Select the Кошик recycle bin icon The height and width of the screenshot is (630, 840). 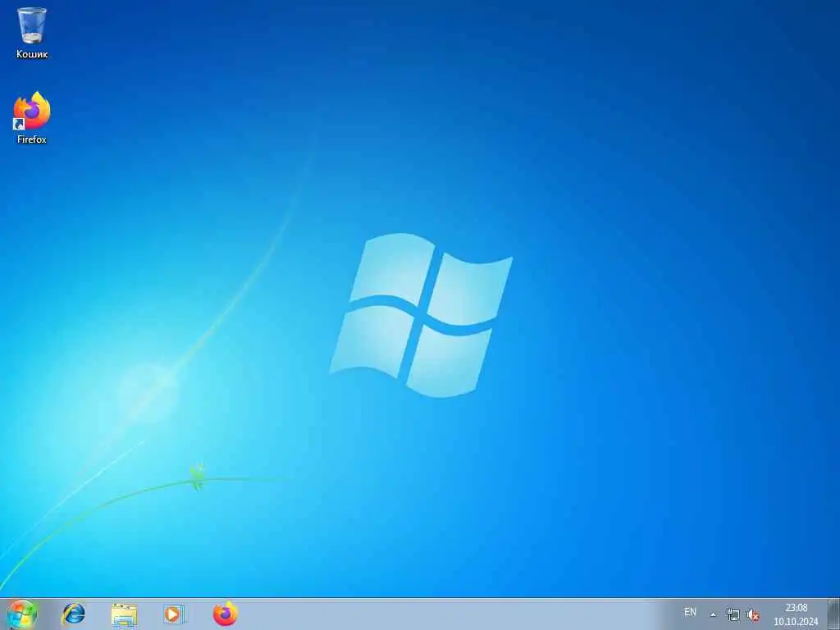pyautogui.click(x=32, y=32)
